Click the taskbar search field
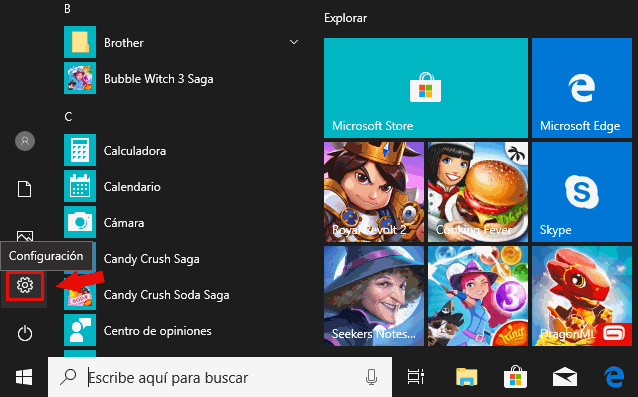This screenshot has height=397, width=638. click(x=220, y=377)
